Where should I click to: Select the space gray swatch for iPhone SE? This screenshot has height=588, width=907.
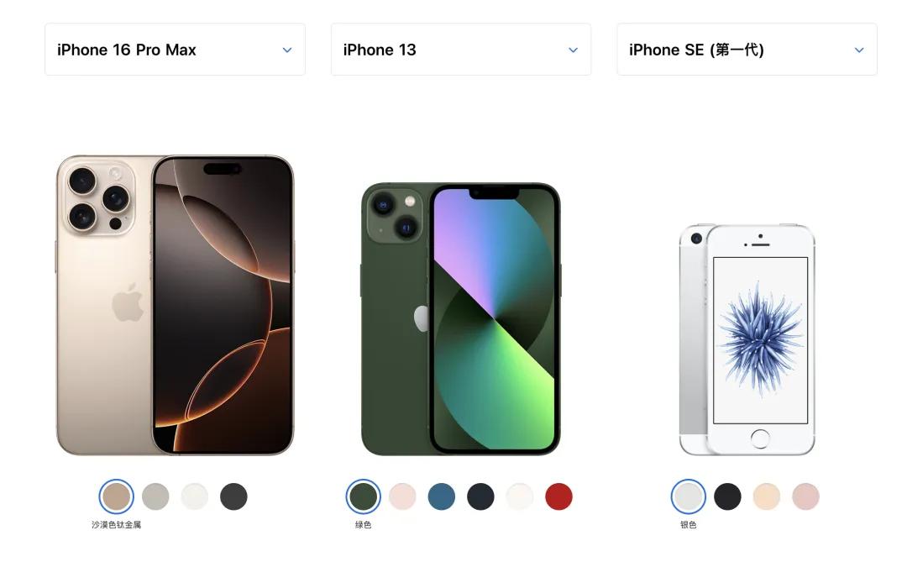click(727, 496)
